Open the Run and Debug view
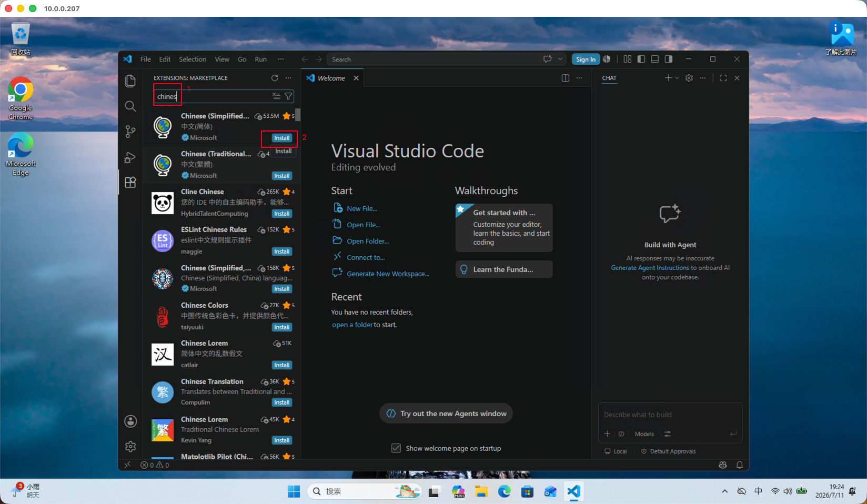The height and width of the screenshot is (504, 867). (x=130, y=157)
